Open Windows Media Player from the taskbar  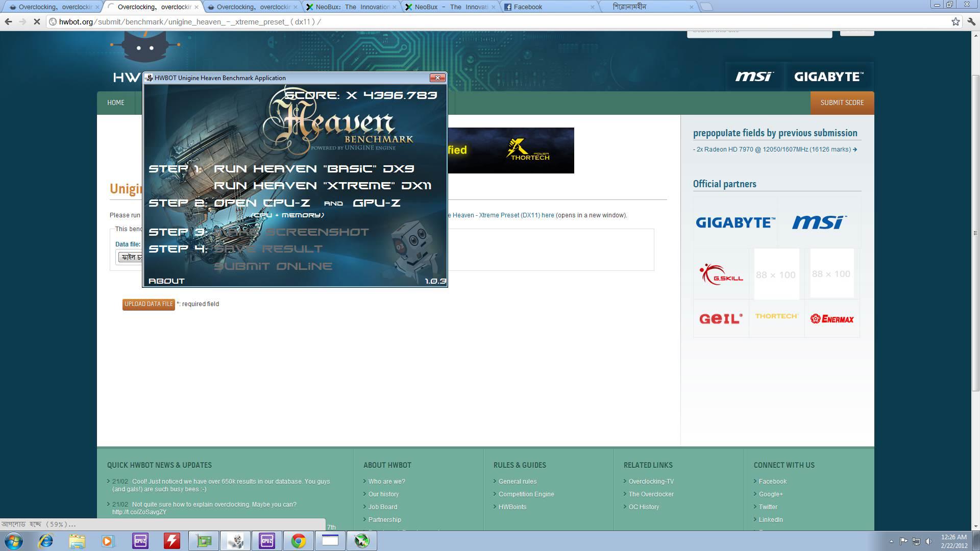[x=108, y=541]
